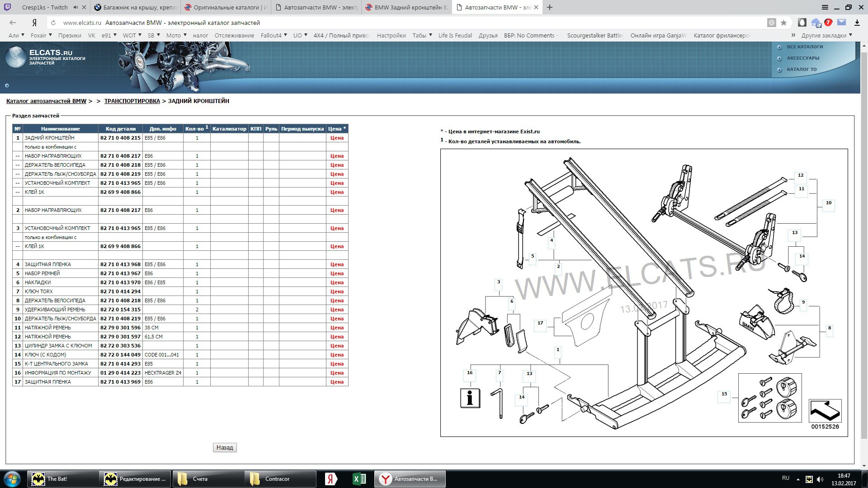The height and width of the screenshot is (488, 868).
Task: Click part code 82 71 0 408 215
Action: pos(120,138)
